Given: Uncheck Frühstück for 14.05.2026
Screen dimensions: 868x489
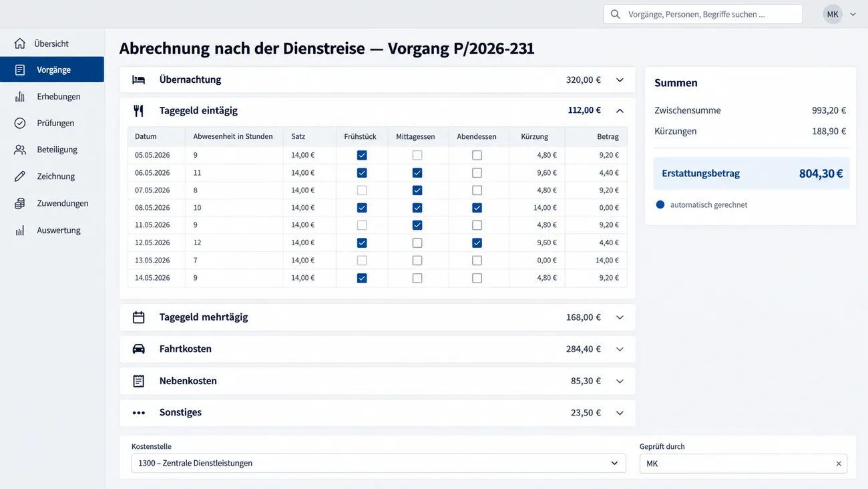Looking at the screenshot, I should point(362,278).
